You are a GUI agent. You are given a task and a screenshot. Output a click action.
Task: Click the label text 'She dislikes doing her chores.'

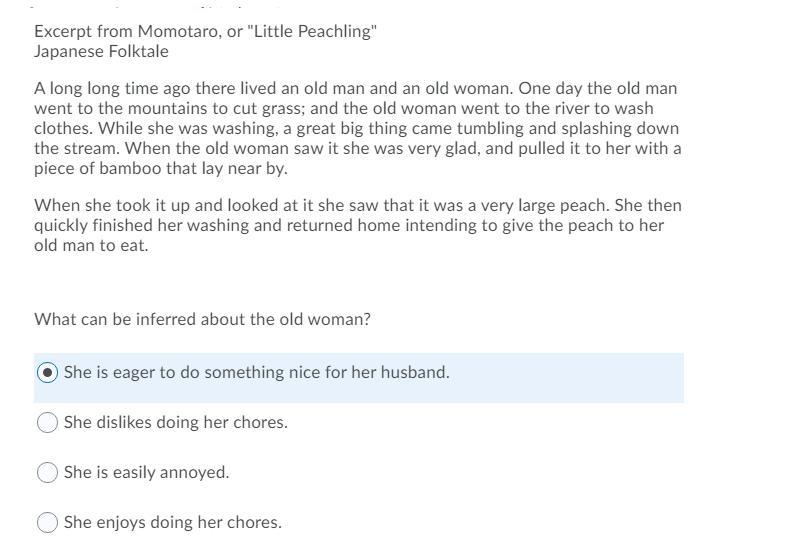pos(175,423)
